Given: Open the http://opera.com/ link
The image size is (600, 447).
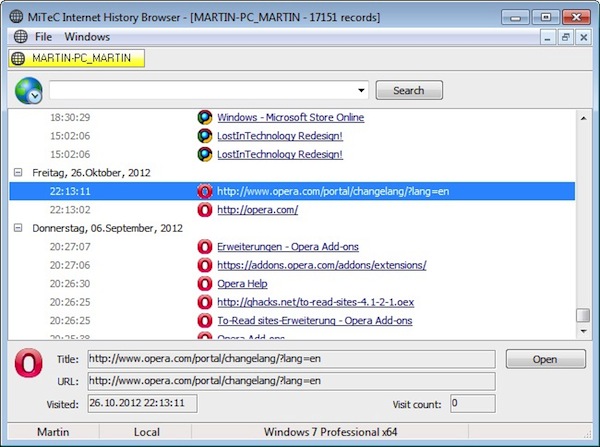Looking at the screenshot, I should click(258, 210).
